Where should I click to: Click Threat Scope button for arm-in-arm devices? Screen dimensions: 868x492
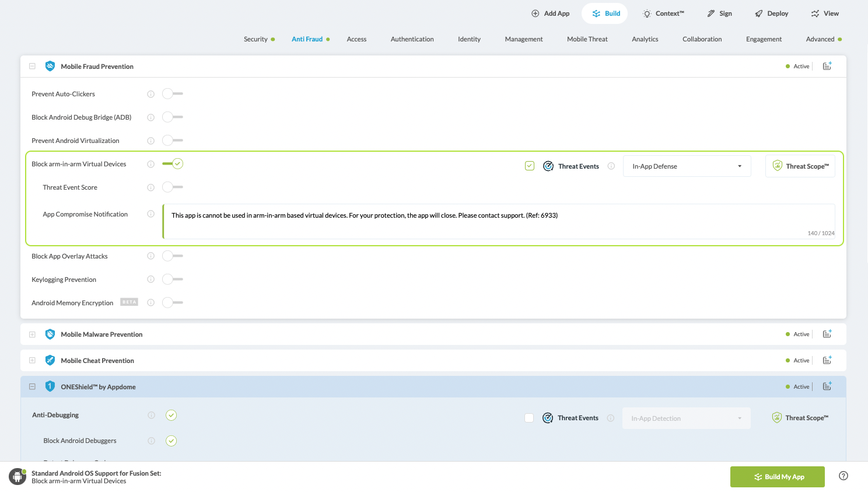point(800,166)
